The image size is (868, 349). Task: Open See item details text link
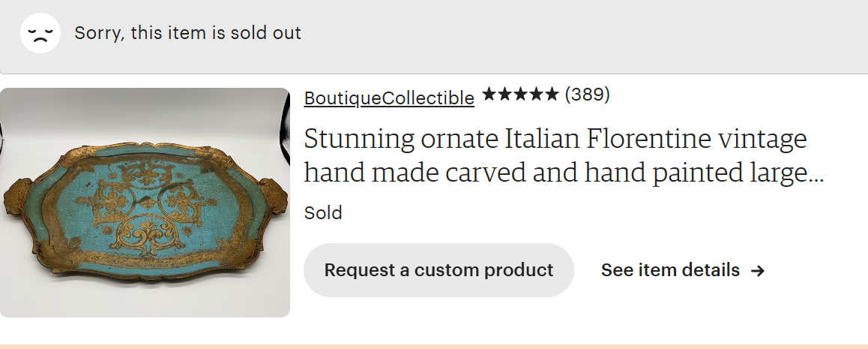[670, 270]
